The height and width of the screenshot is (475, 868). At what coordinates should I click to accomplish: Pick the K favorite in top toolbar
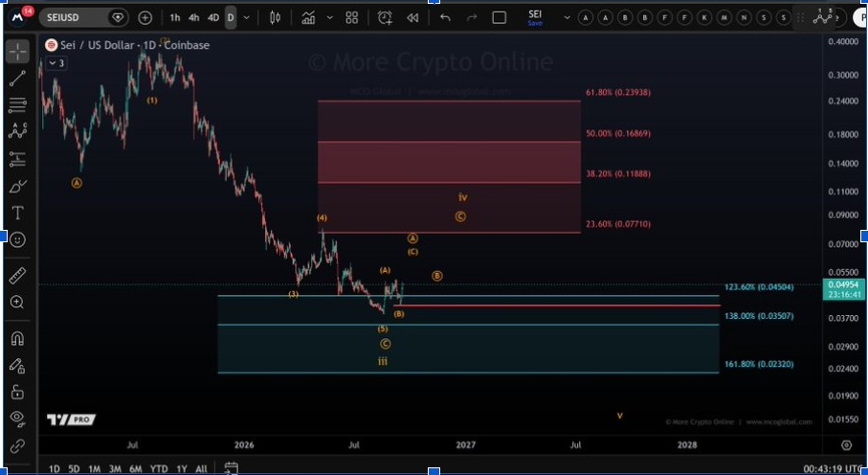click(x=704, y=18)
